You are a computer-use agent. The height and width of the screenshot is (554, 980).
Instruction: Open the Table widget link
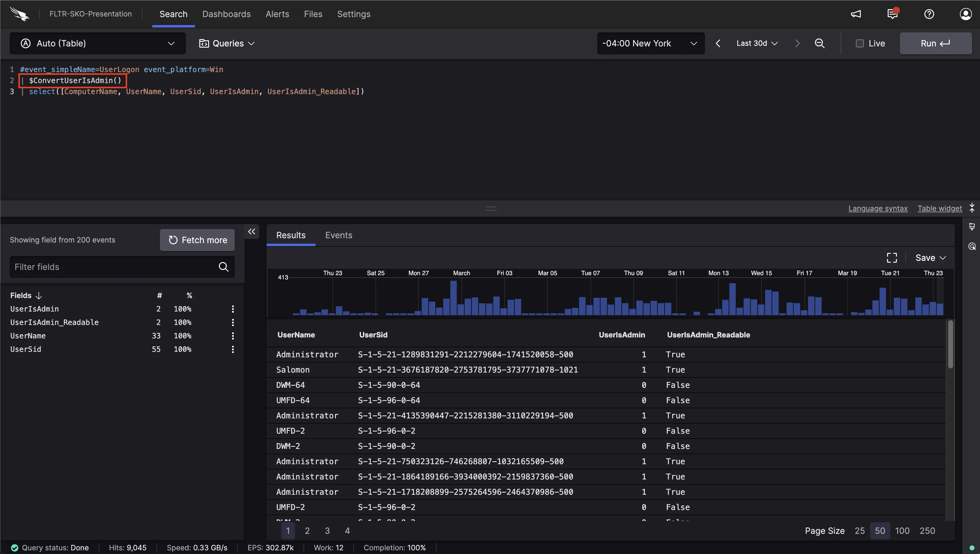940,209
